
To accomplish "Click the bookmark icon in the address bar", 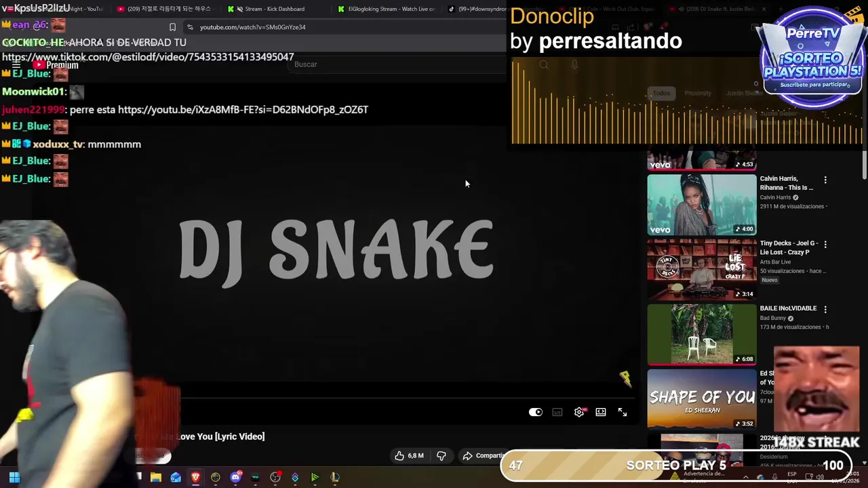I will click(x=172, y=27).
